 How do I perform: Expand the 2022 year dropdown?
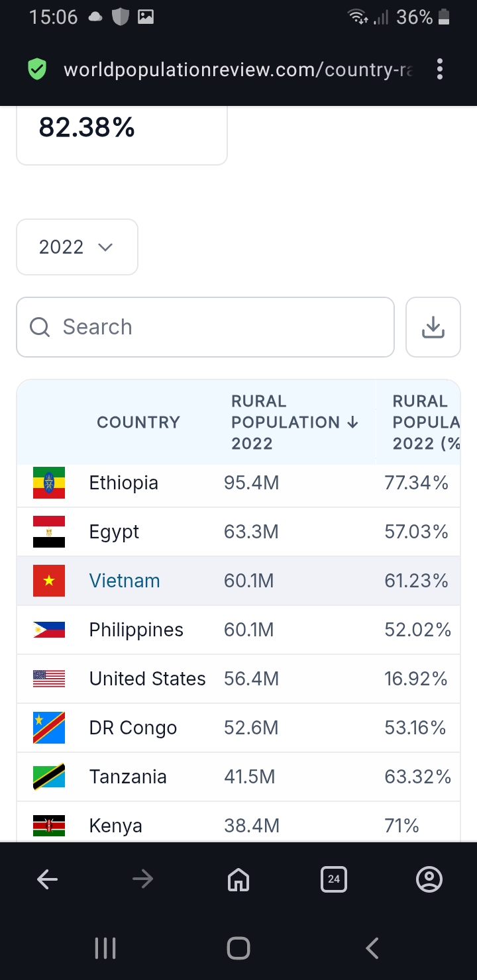click(x=77, y=247)
